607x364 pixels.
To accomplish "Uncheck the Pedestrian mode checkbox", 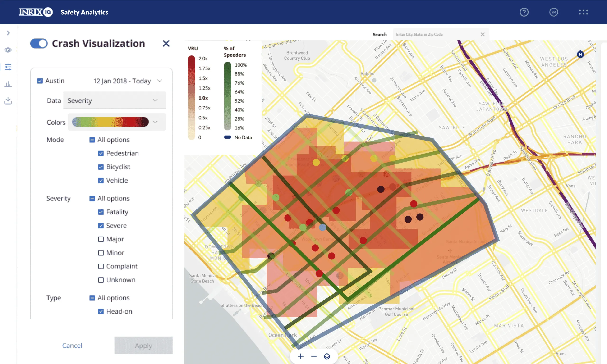I will tap(101, 153).
